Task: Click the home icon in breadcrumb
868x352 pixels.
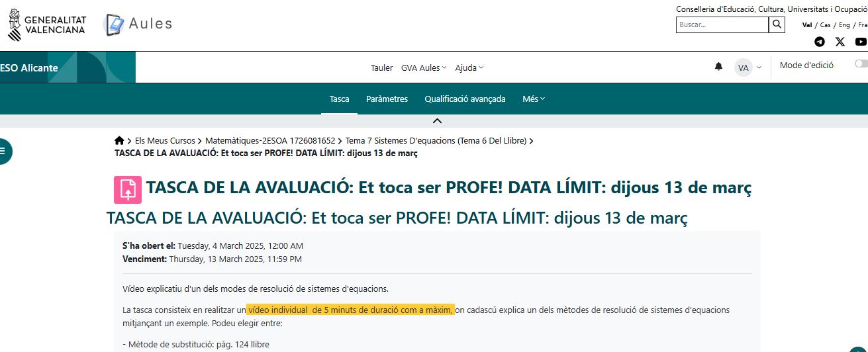Action: 119,140
